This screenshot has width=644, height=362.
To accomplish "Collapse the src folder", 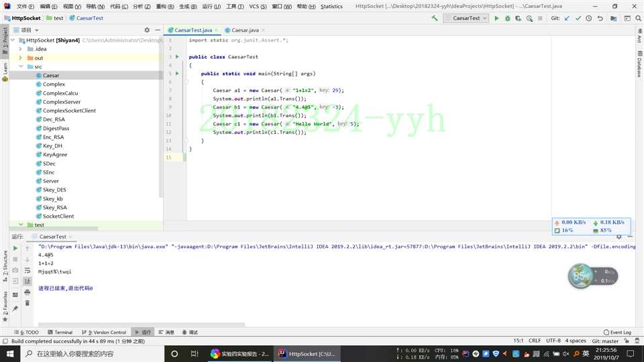I will 21,66.
